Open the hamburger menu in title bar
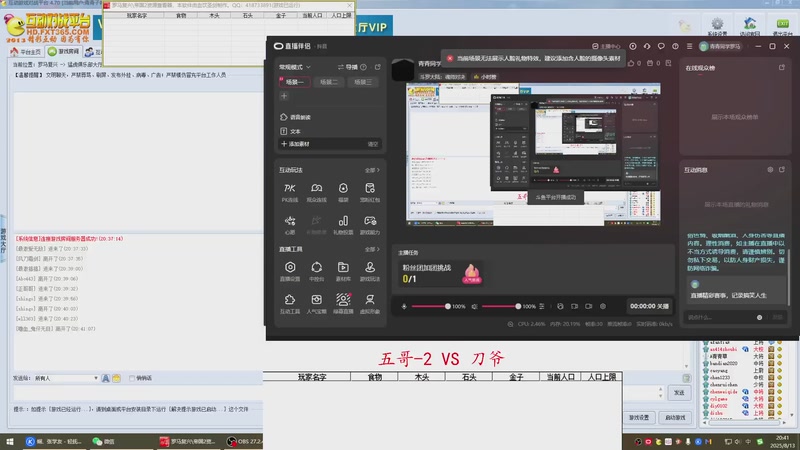 pos(689,46)
